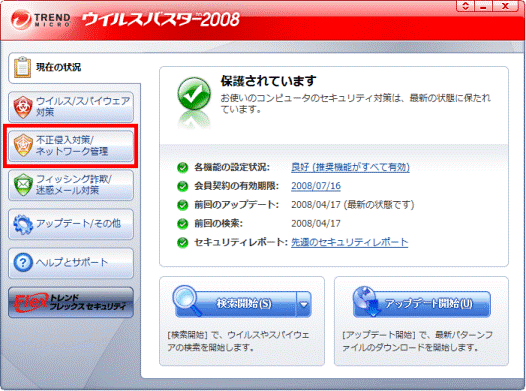The image size is (526, 391).
Task: Open フィッシング詐欺/迷惑メール対策 menu
Action: 71,185
